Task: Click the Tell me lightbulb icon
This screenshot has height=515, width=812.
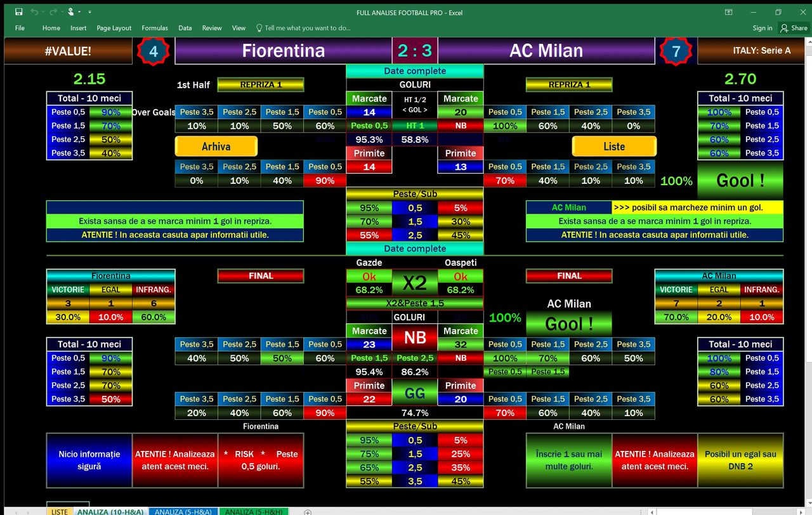Action: click(x=259, y=28)
